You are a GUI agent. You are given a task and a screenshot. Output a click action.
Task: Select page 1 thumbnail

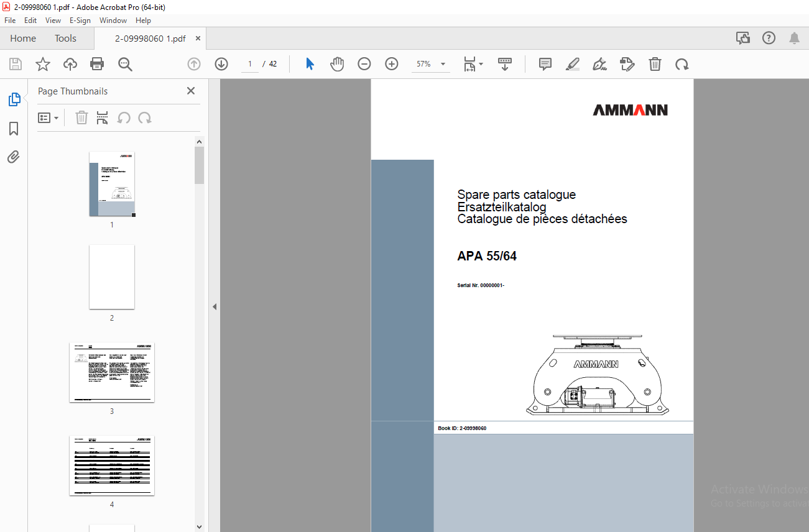click(112, 184)
